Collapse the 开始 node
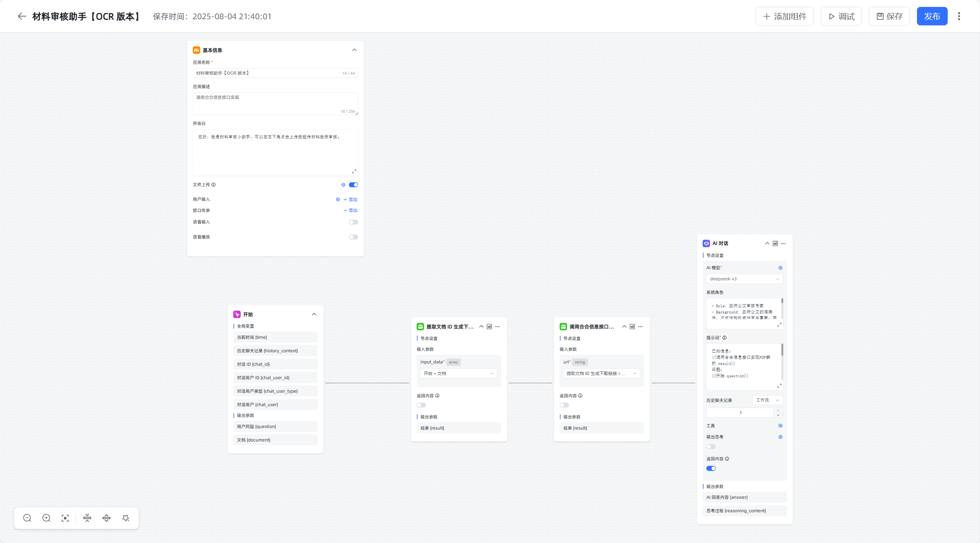 coord(314,315)
